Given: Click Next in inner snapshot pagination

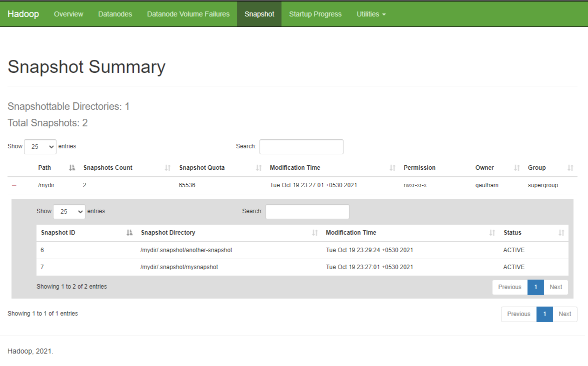Looking at the screenshot, I should coord(556,287).
